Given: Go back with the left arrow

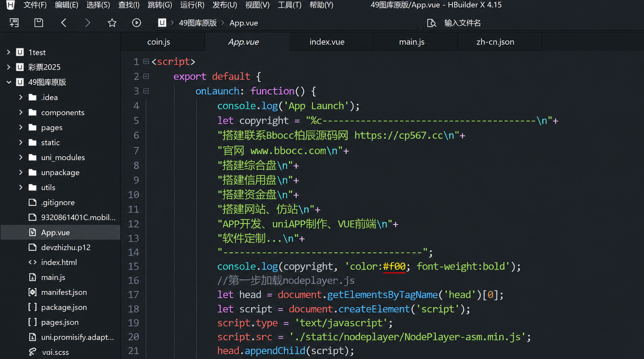Looking at the screenshot, I should [x=64, y=23].
